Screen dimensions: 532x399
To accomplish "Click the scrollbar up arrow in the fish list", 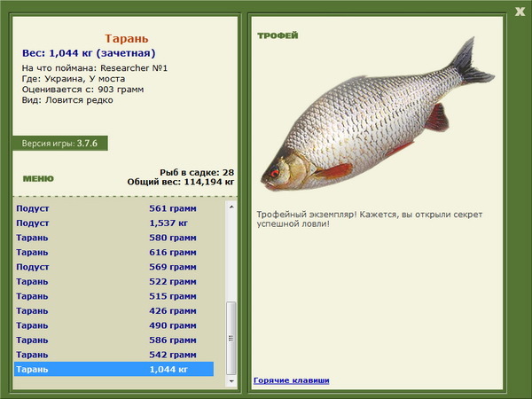I will tap(232, 206).
